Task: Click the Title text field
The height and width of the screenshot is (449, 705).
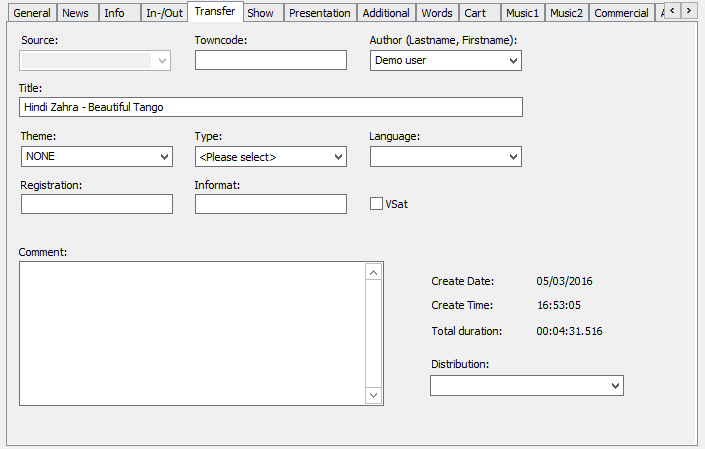Action: (270, 107)
